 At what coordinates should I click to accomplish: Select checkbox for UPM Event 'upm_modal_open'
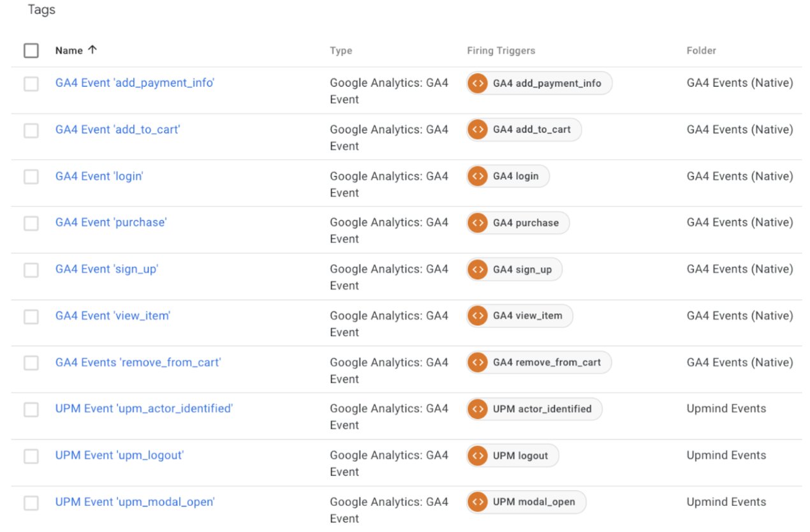tap(31, 503)
